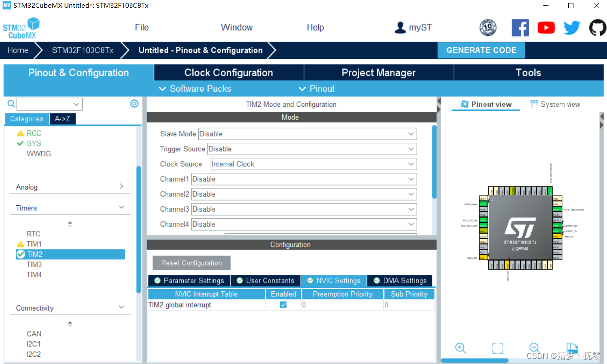Screen dimensions: 607x364
Task: Click the 10-year anniversary badge icon
Action: point(488,28)
